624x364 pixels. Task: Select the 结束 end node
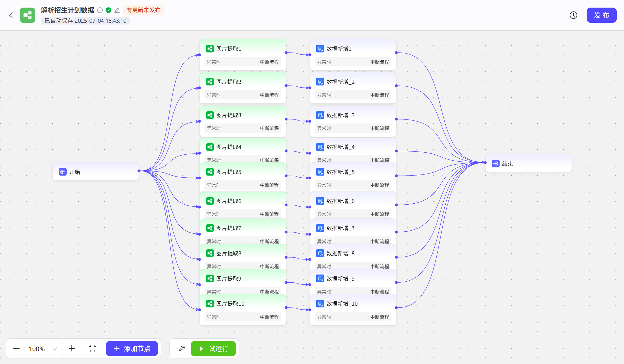tap(529, 163)
